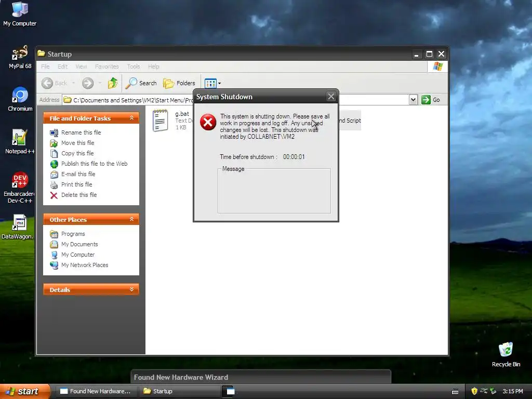Click the Windows flag logo in Explorer
532x399 pixels.
coord(437,66)
